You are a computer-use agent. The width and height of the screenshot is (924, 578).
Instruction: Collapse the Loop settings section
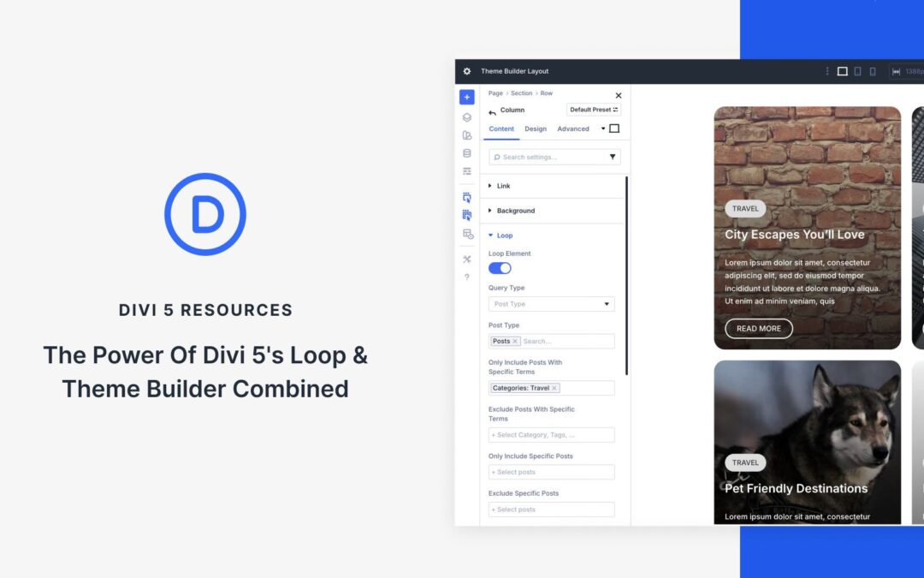504,235
